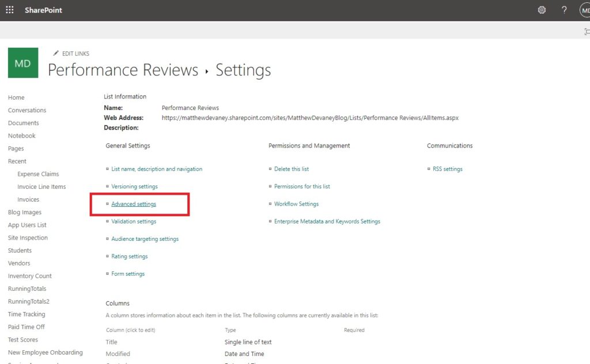Click the list web address URL

[x=310, y=118]
